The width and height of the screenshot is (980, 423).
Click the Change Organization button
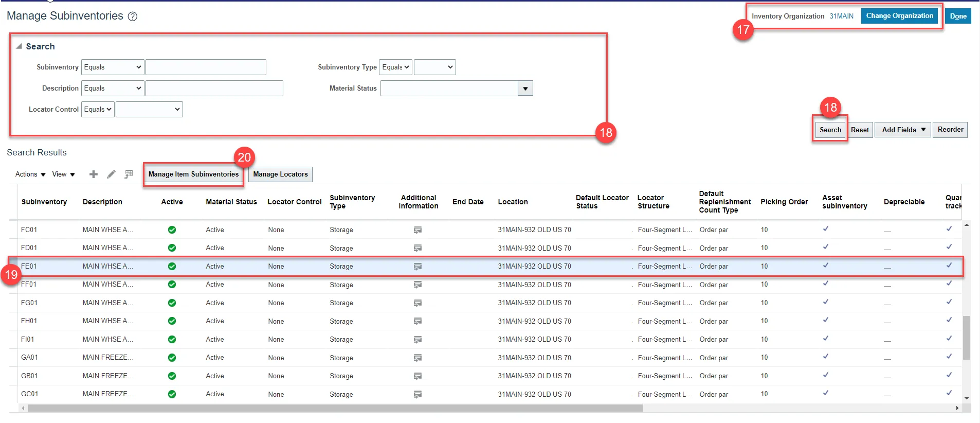click(x=899, y=16)
